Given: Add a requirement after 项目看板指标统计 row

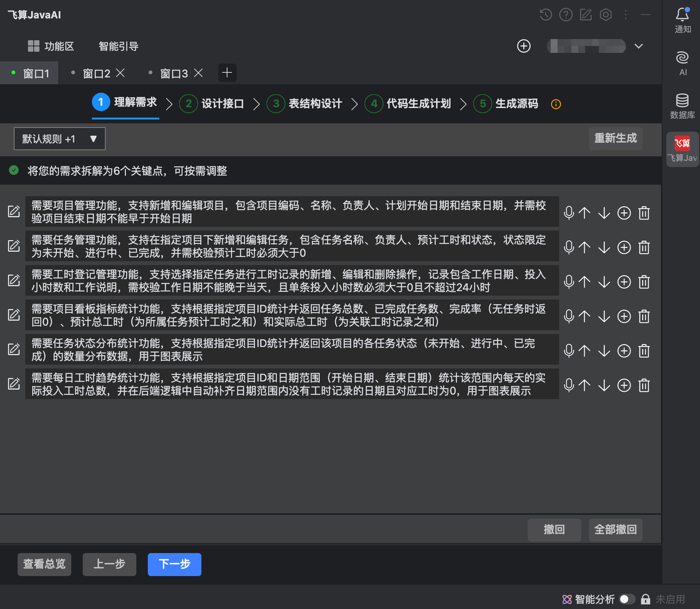Looking at the screenshot, I should tap(624, 316).
